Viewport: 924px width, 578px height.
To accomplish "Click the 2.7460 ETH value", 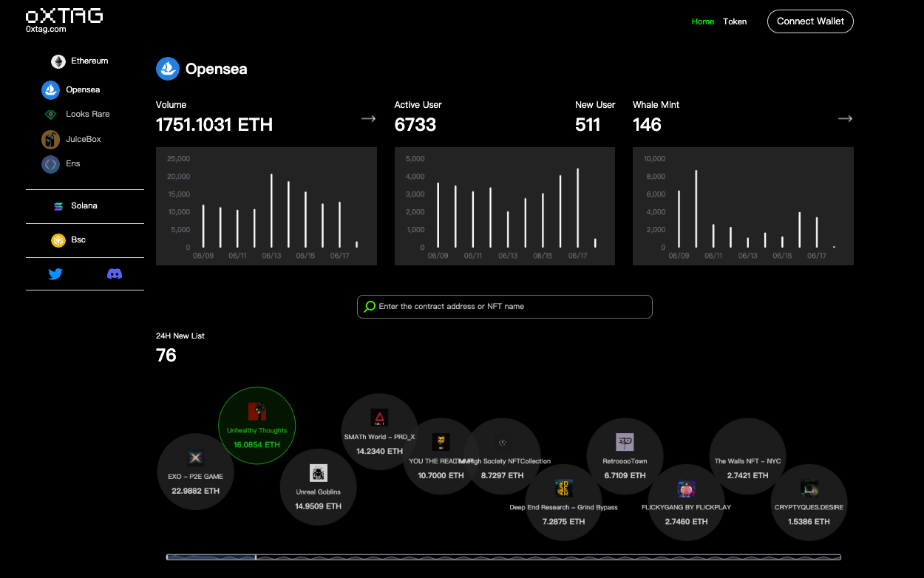I will pos(686,521).
